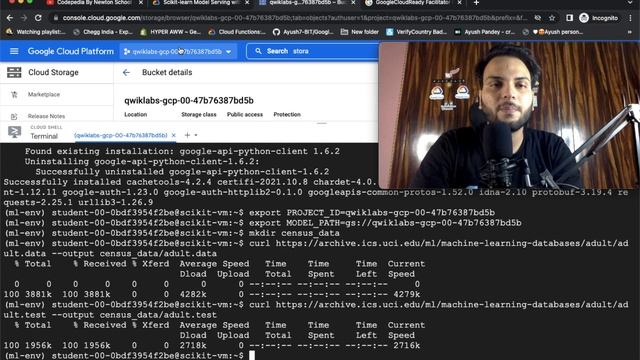This screenshot has height=360, width=640.
Task: Open the New folder bookmark folder
Action: (x=360, y=32)
